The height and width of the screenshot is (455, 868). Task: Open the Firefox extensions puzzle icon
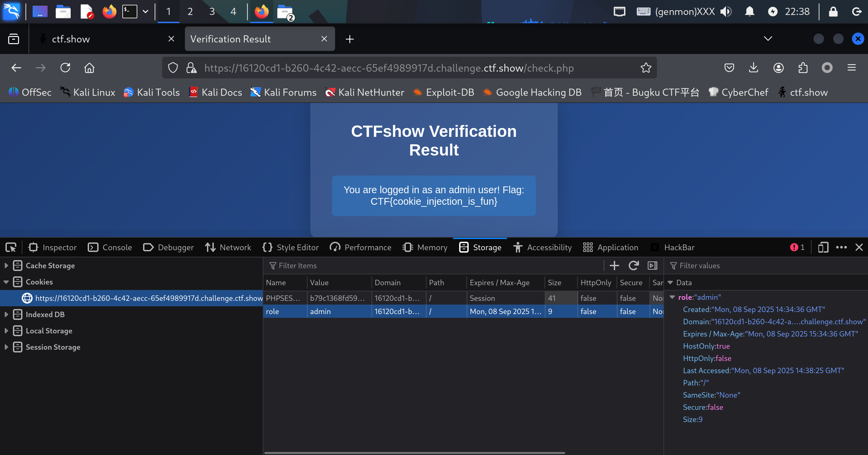point(803,68)
